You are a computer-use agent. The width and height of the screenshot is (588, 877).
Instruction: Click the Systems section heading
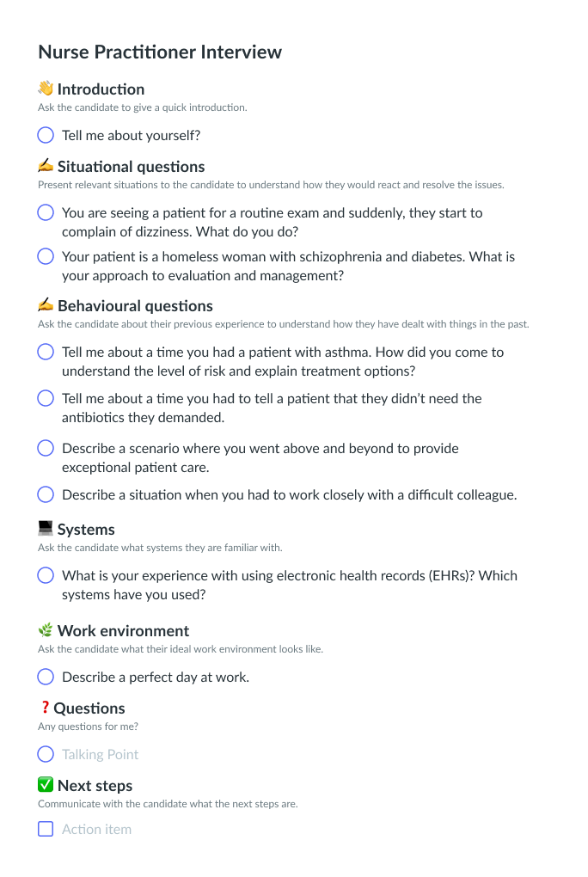(86, 529)
